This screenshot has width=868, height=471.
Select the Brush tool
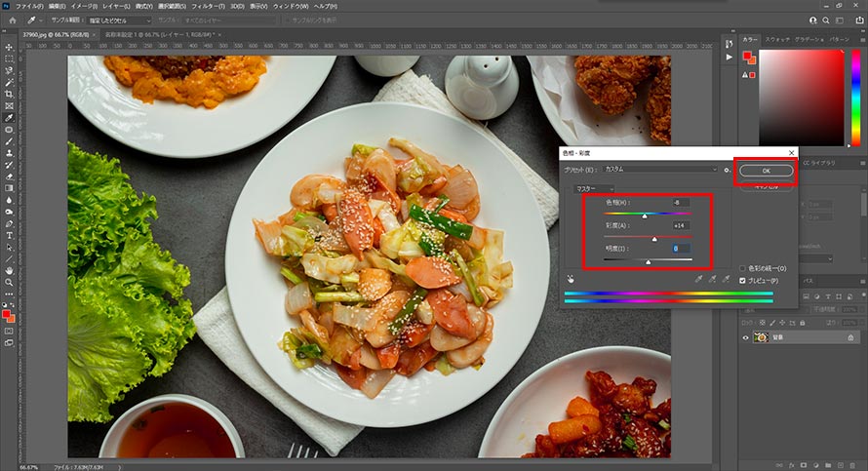(x=9, y=141)
